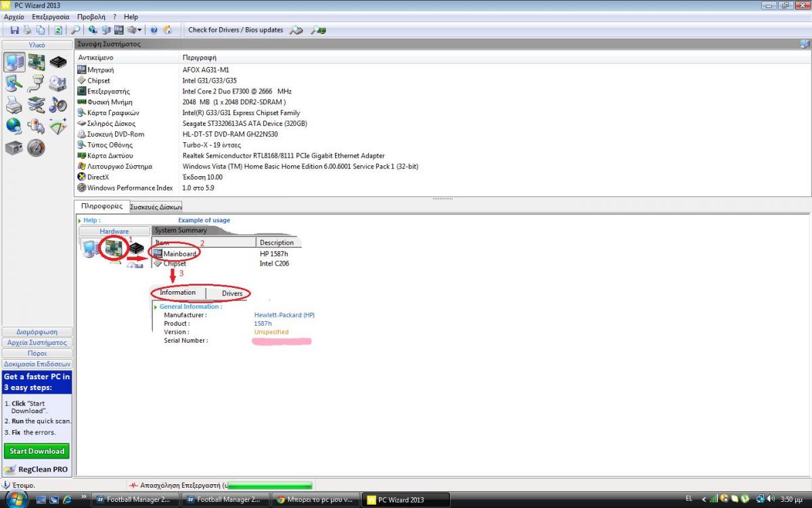
Task: Select the Voltage gauge plus-minus icon
Action: [58, 126]
